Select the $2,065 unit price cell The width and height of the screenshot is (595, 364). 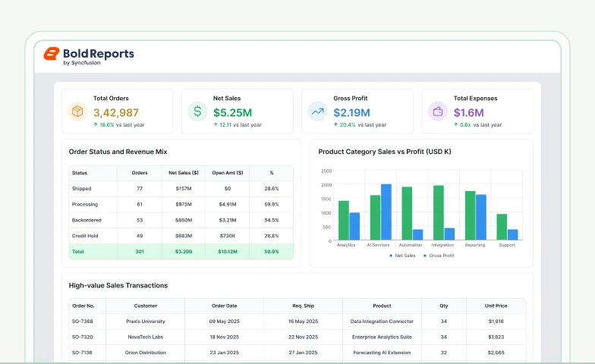click(496, 353)
